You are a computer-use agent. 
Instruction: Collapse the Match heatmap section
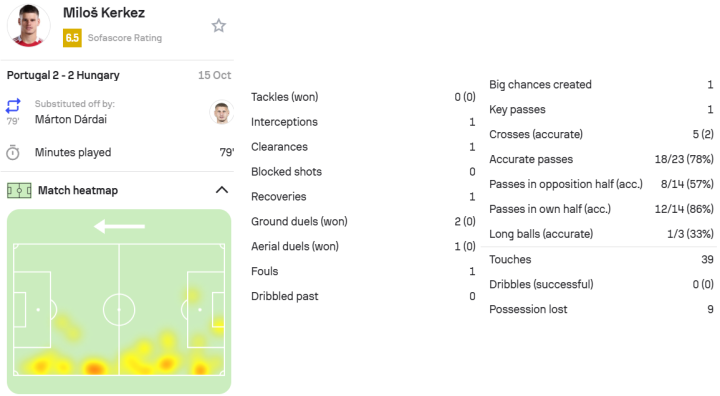[222, 190]
